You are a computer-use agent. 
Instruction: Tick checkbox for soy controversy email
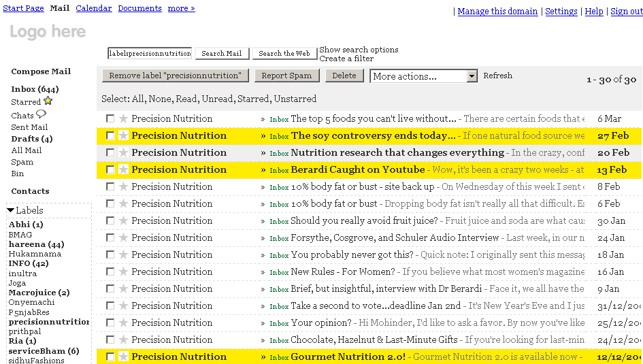110,135
